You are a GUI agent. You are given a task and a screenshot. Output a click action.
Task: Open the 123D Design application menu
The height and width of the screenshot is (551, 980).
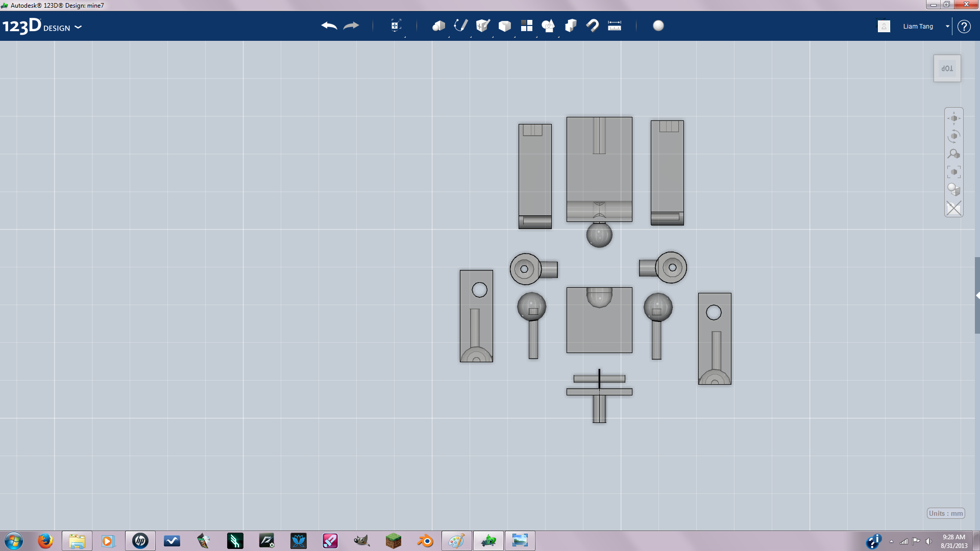(x=42, y=26)
